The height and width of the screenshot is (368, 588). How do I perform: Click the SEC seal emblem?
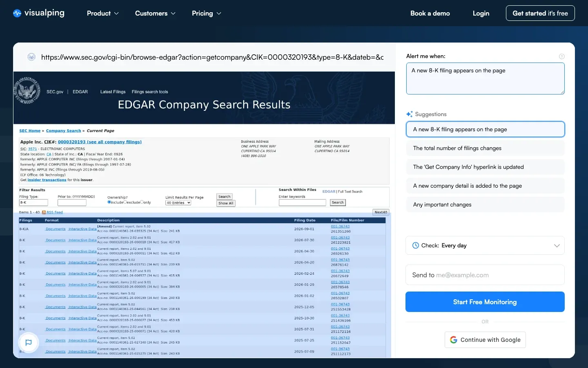pos(27,90)
